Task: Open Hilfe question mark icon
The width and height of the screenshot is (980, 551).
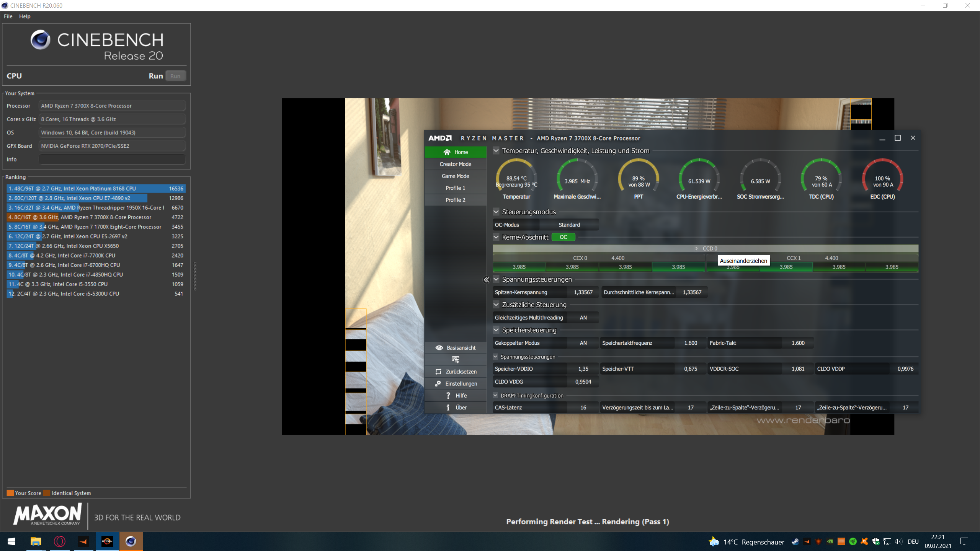Action: pyautogui.click(x=448, y=395)
